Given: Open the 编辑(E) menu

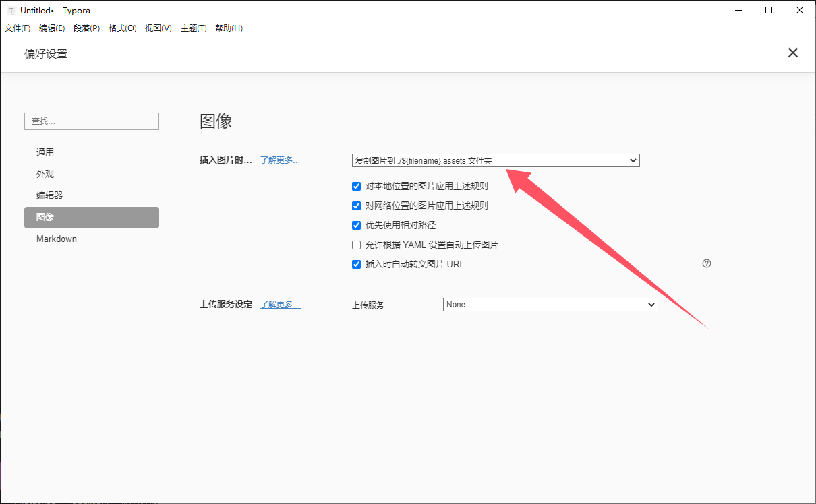Looking at the screenshot, I should [52, 28].
